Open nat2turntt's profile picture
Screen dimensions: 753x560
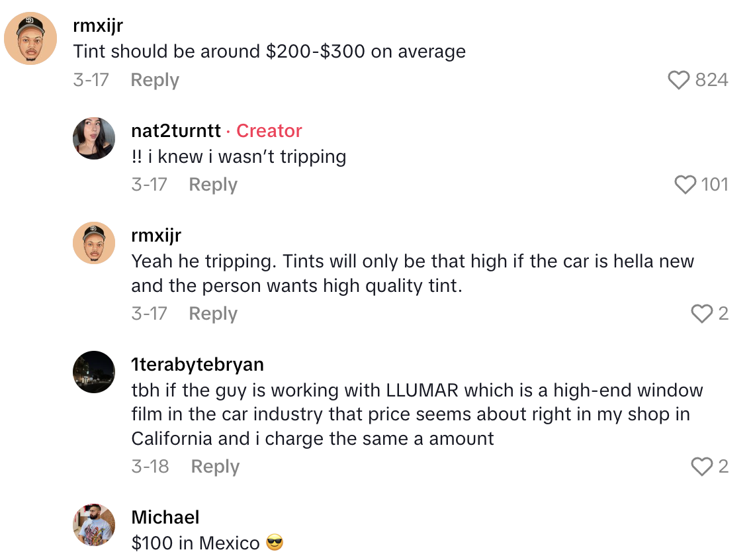[94, 138]
